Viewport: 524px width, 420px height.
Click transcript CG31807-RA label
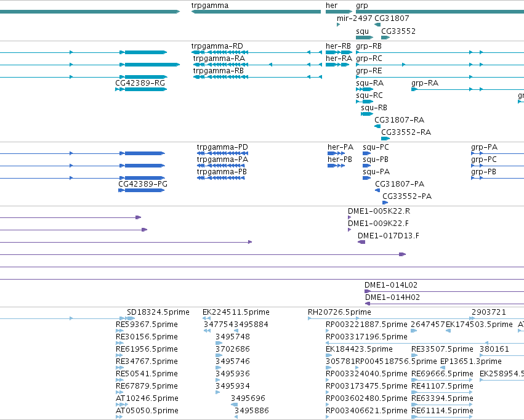400,120
